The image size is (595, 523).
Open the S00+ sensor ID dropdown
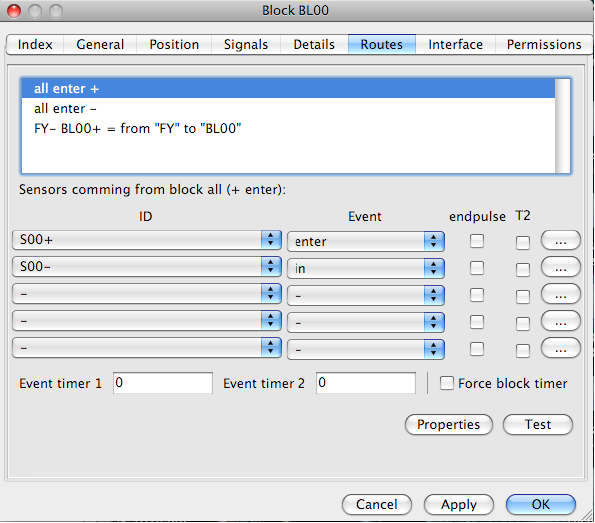point(146,240)
